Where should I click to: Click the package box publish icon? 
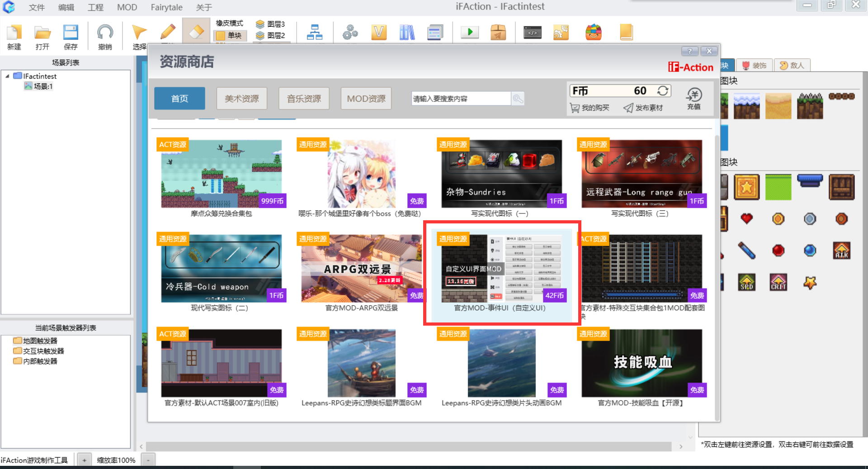[x=498, y=32]
